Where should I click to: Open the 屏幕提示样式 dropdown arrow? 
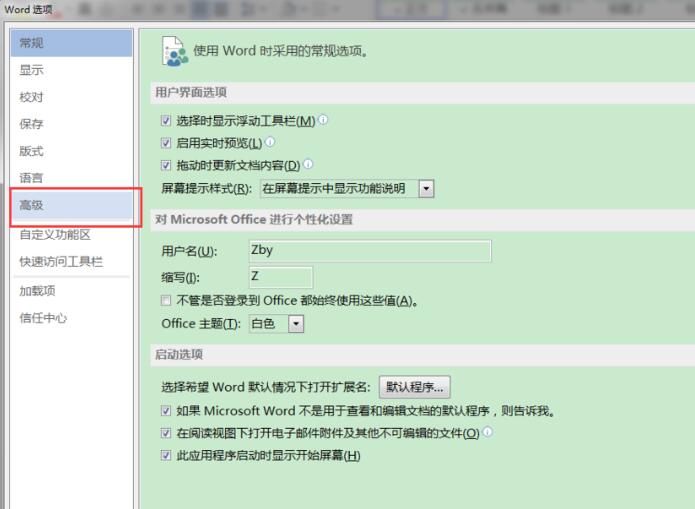(x=426, y=188)
